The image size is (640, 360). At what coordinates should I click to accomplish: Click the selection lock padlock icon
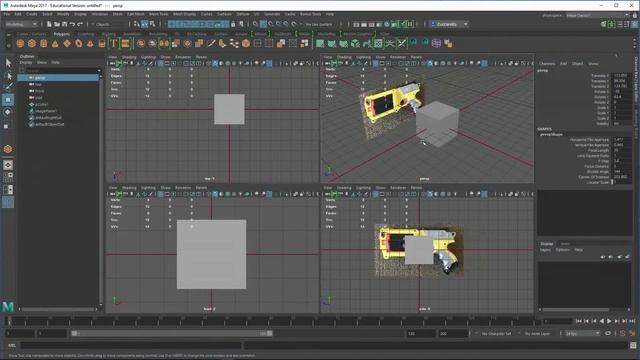[x=233, y=24]
